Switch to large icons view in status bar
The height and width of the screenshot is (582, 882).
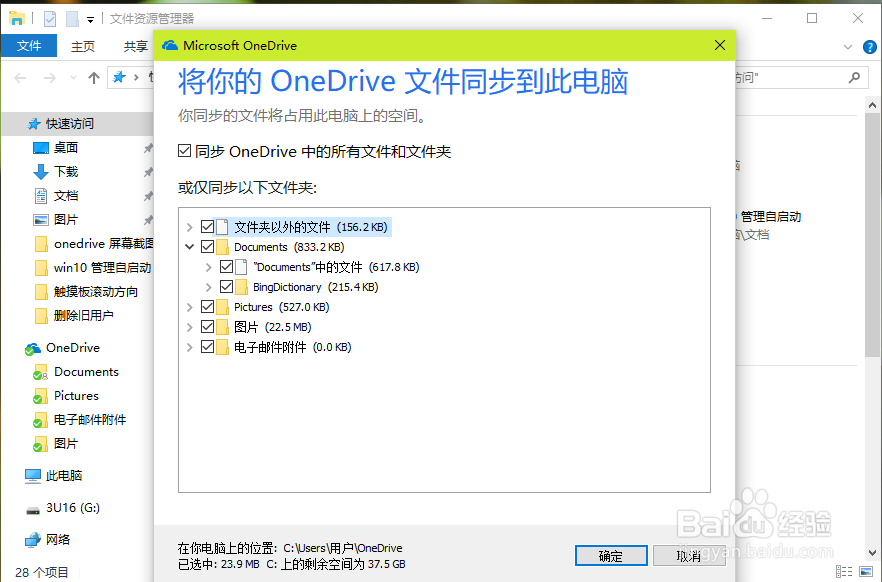pyautogui.click(x=866, y=571)
